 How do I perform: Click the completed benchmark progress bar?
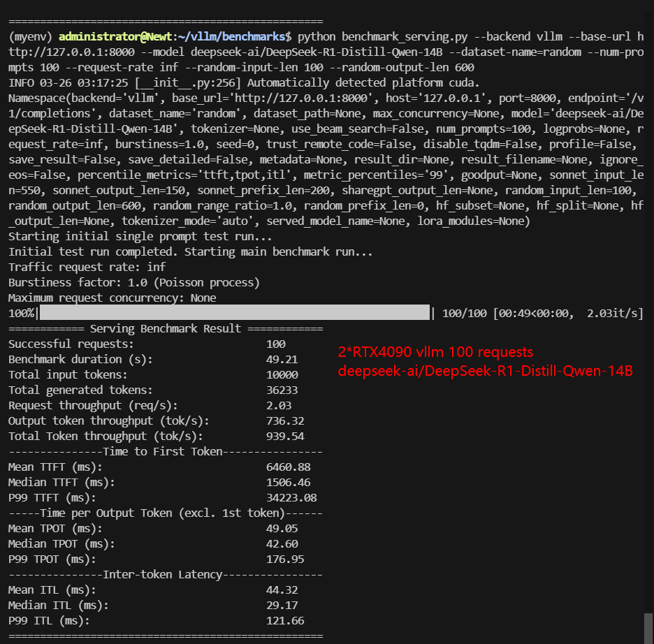click(x=235, y=313)
